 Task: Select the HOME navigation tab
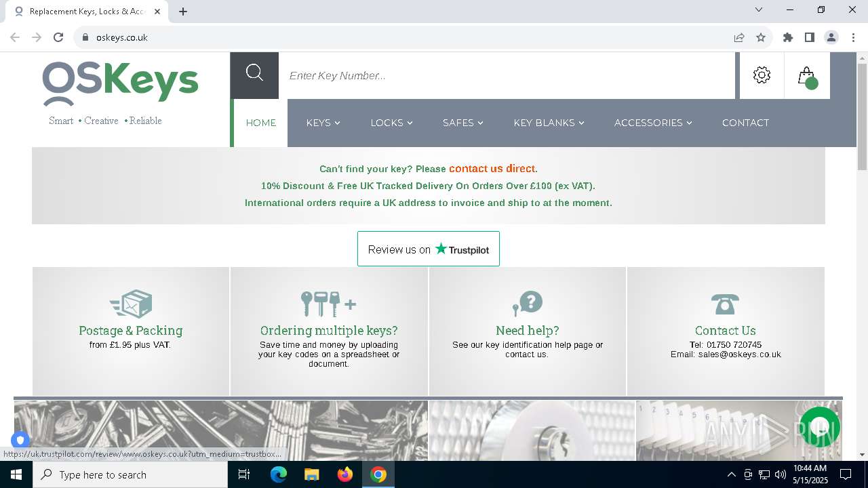[261, 123]
